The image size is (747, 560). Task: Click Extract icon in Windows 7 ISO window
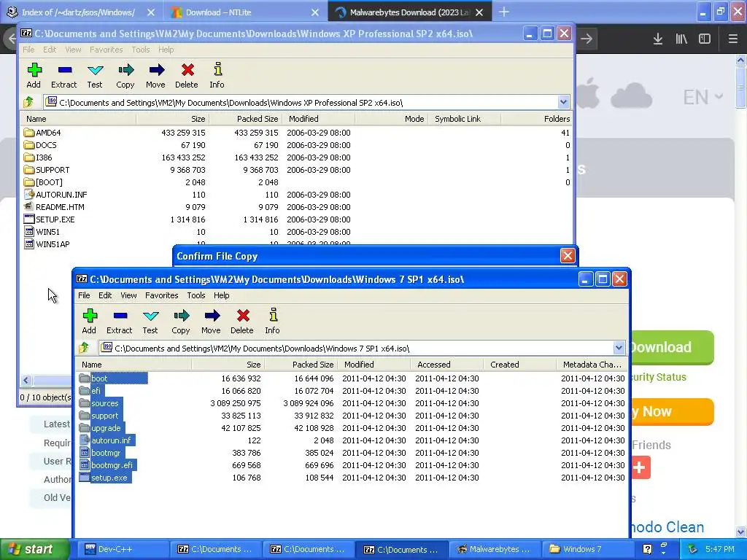pyautogui.click(x=120, y=316)
